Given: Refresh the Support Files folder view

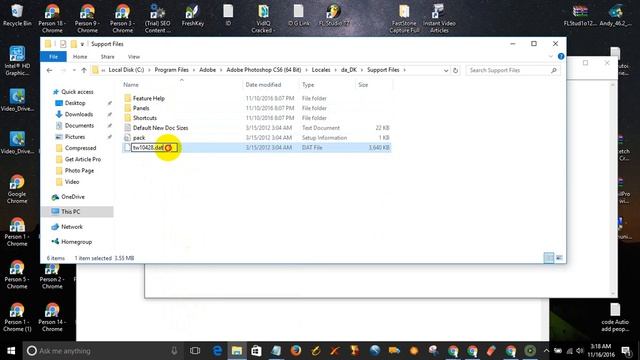Looking at the screenshot, I should click(456, 70).
